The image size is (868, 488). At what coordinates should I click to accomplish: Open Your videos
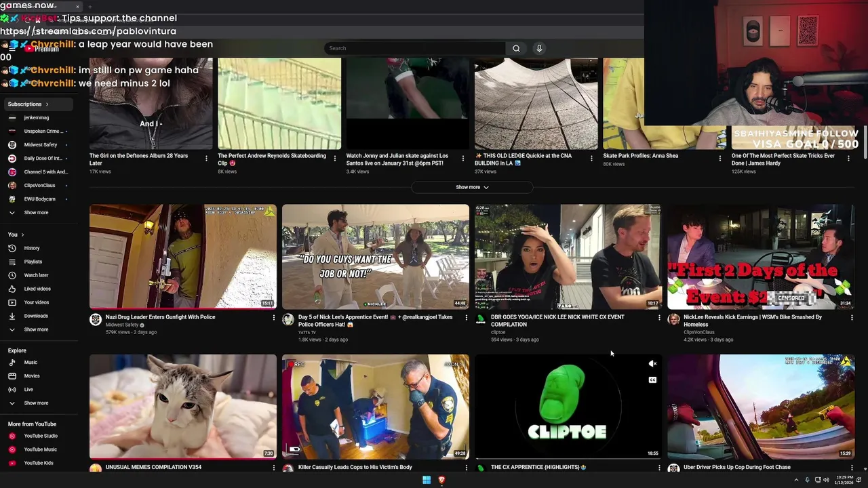coord(36,302)
